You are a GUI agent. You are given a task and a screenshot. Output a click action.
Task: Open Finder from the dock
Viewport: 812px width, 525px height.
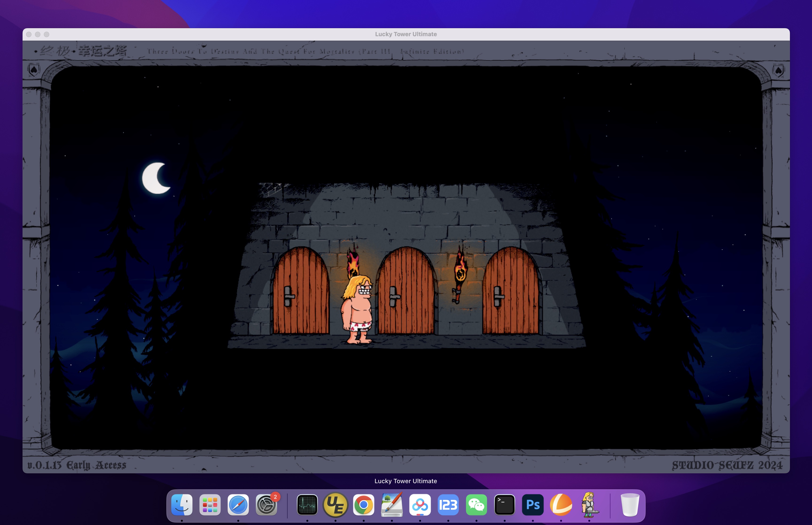coord(182,505)
